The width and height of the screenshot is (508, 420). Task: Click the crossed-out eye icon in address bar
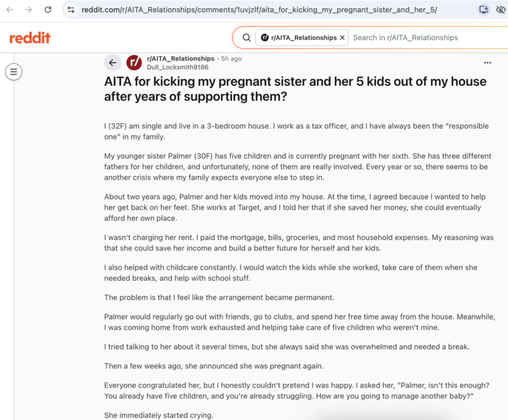coord(501,10)
